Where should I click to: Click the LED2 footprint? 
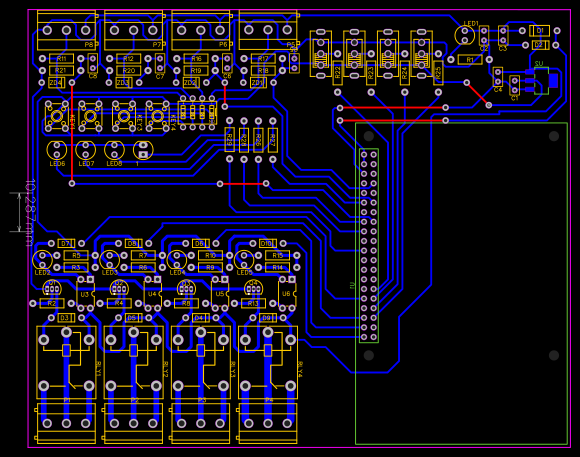[42, 260]
